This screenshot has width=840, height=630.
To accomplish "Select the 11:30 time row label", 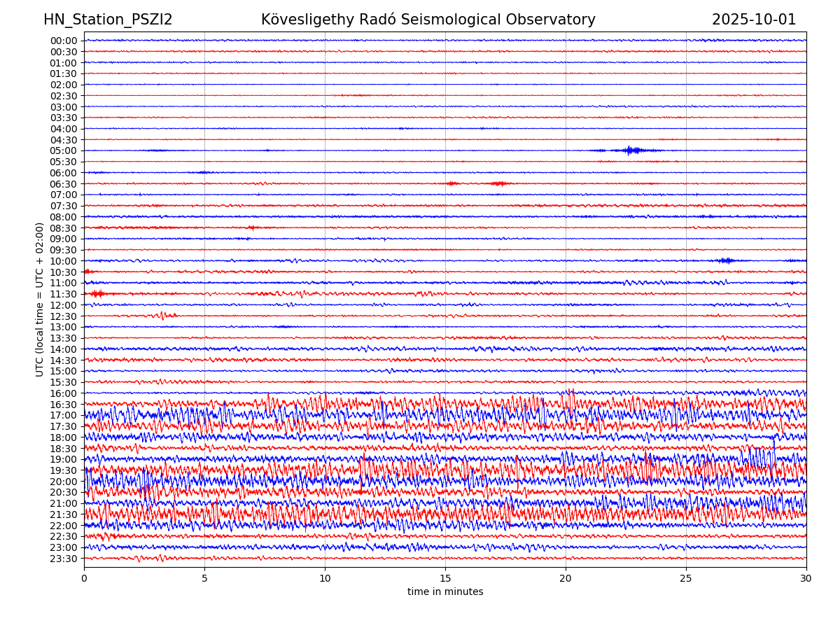I will [63, 294].
